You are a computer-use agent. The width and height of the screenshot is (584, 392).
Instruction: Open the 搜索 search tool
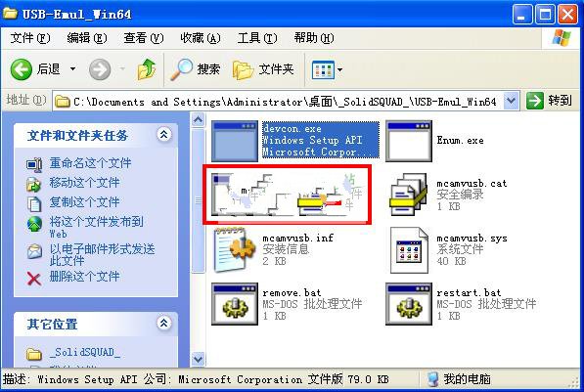[x=196, y=69]
